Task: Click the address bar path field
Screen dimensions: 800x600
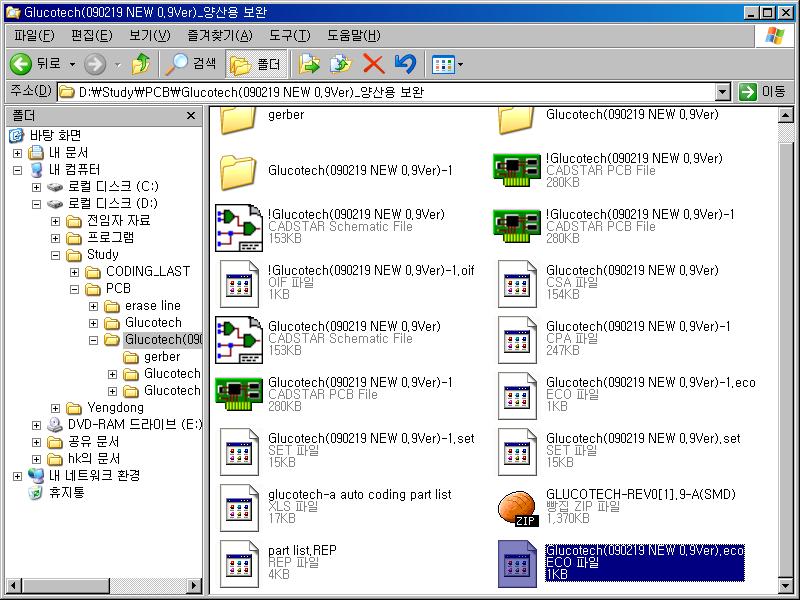Action: [386, 92]
